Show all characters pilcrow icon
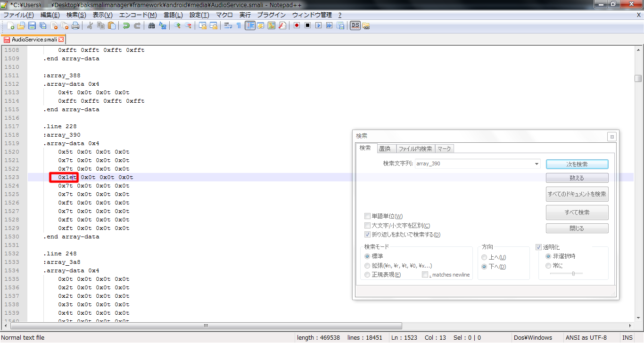 point(239,25)
